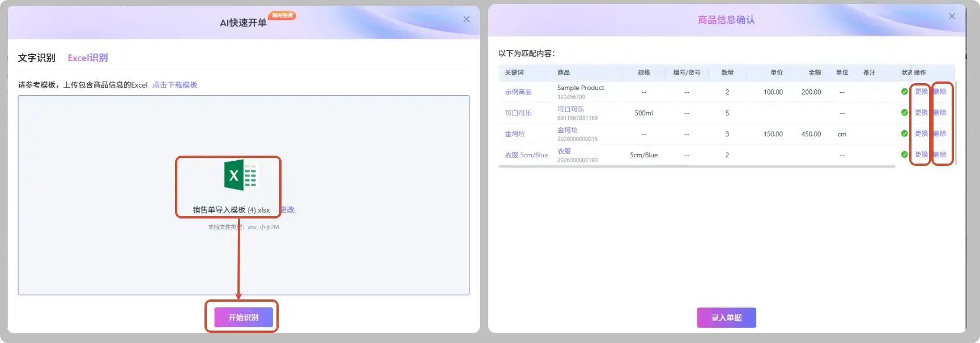The image size is (980, 343).
Task: Click 更改 to change the uploaded file
Action: click(288, 209)
